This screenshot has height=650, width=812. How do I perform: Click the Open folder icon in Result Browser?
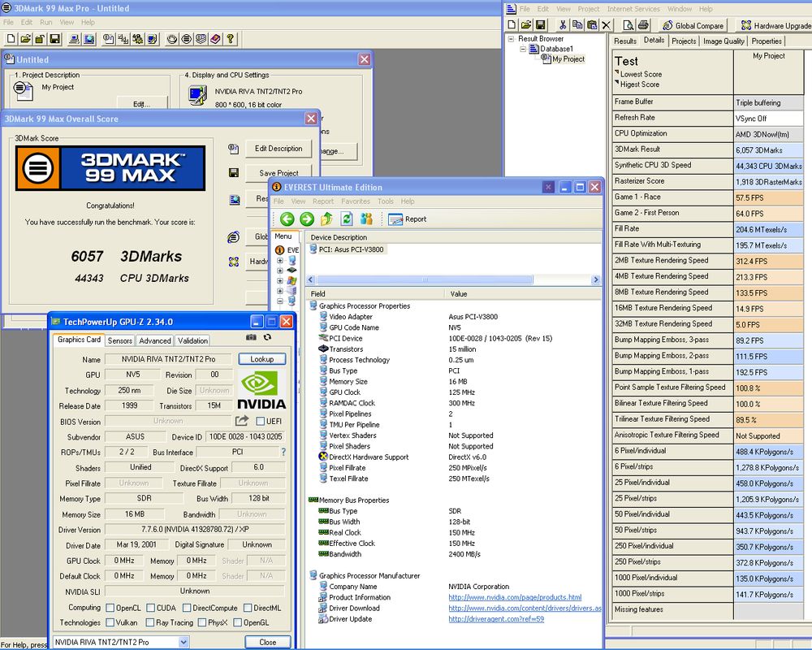pos(526,25)
